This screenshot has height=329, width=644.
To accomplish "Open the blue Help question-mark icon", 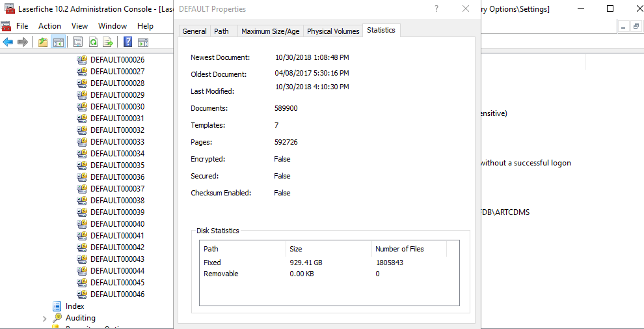I will click(x=127, y=42).
